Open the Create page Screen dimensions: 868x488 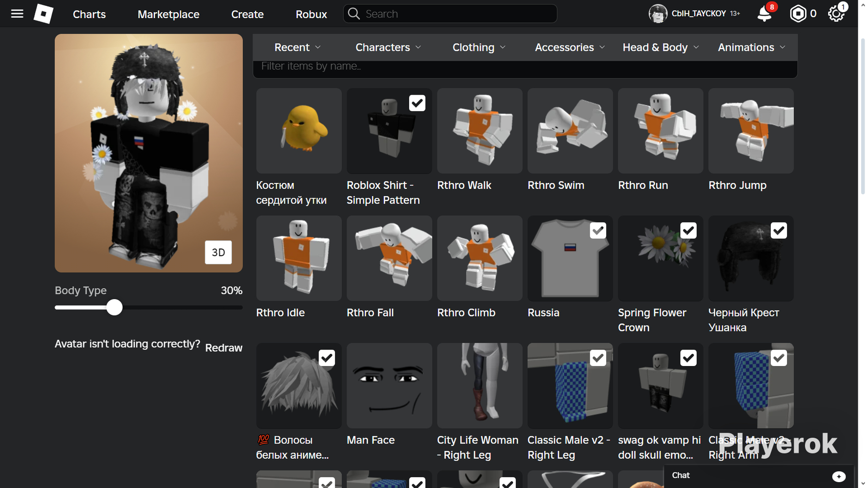coord(248,14)
